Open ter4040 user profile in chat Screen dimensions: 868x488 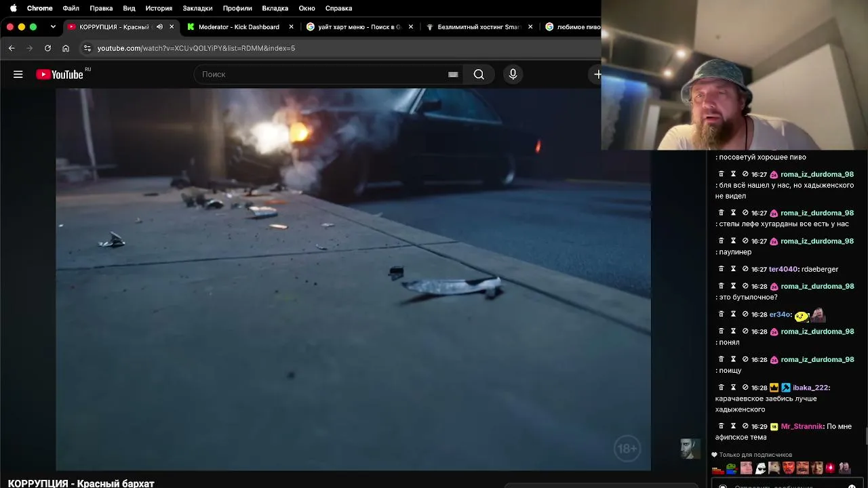(783, 269)
